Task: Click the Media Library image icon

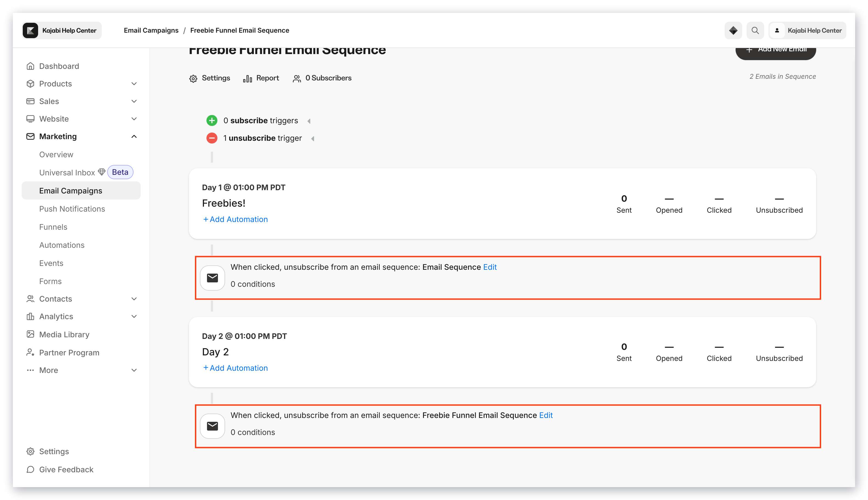Action: click(30, 334)
